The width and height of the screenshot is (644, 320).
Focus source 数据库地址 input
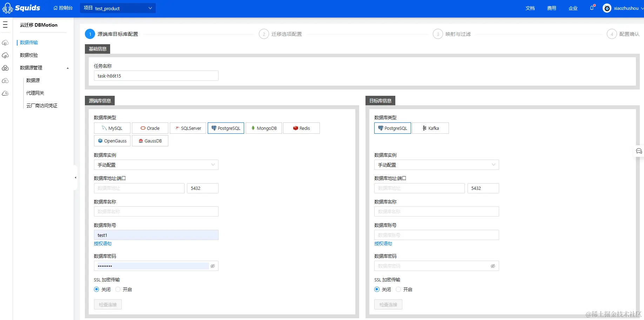pyautogui.click(x=139, y=188)
